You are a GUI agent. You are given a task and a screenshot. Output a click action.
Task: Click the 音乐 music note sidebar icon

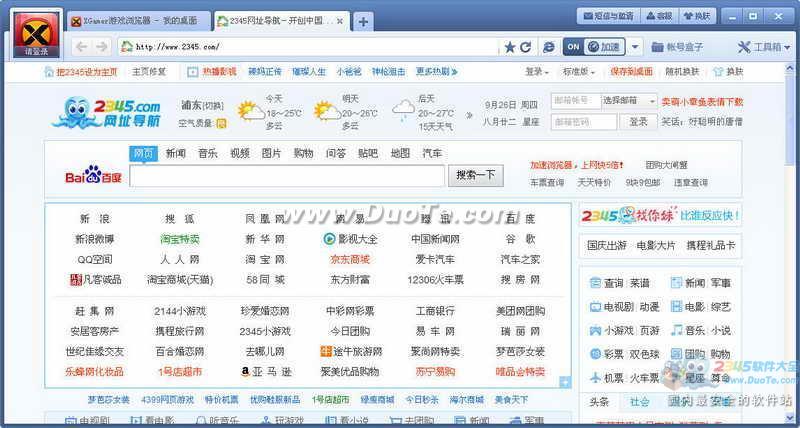(x=677, y=330)
